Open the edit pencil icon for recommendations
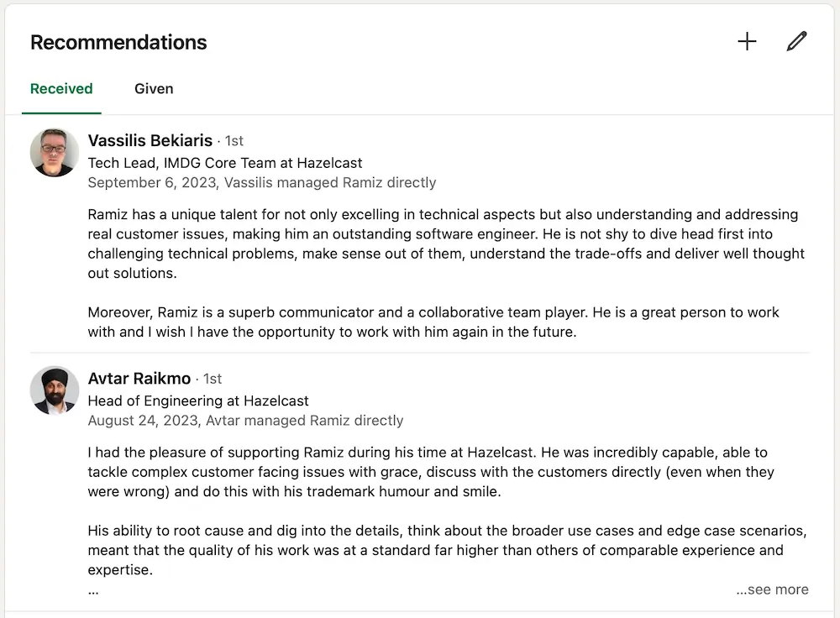This screenshot has height=618, width=840. (x=796, y=40)
